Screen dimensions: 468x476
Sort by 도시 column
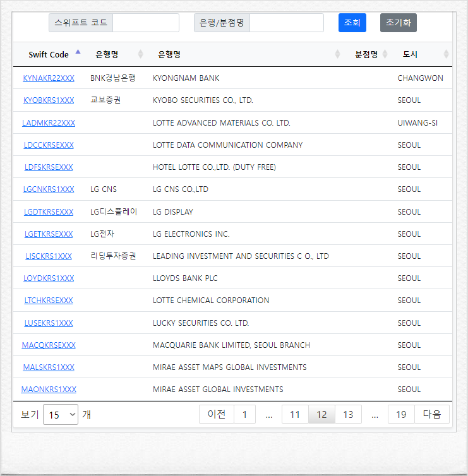[446, 54]
